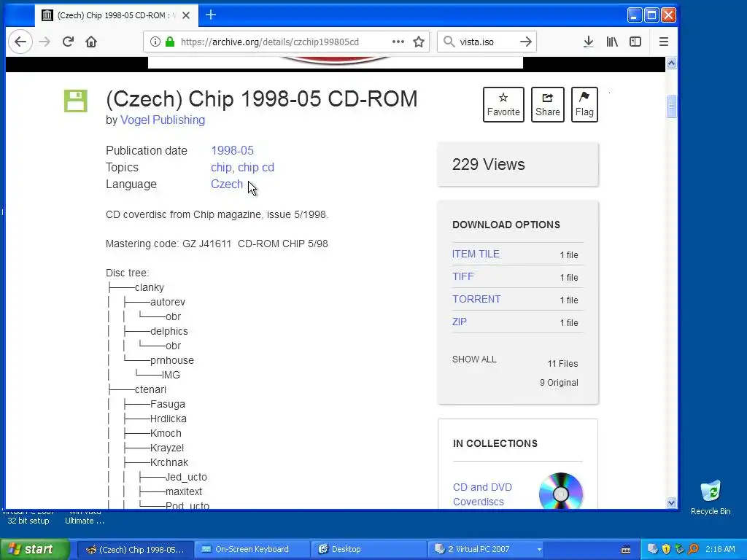This screenshot has height=560, width=747.
Task: Click the keyboard icon in taskbar tray
Action: [626, 550]
